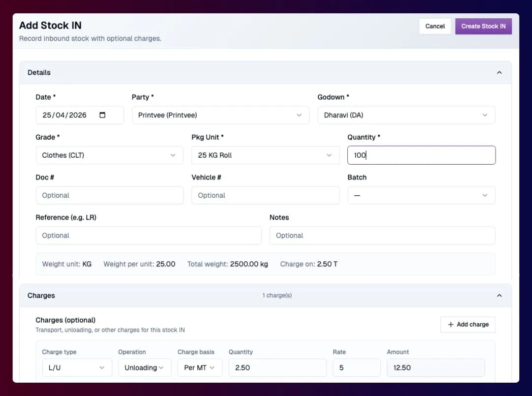Open the Party dropdown showing Printvee
Image resolution: width=532 pixels, height=396 pixels.
coord(221,115)
